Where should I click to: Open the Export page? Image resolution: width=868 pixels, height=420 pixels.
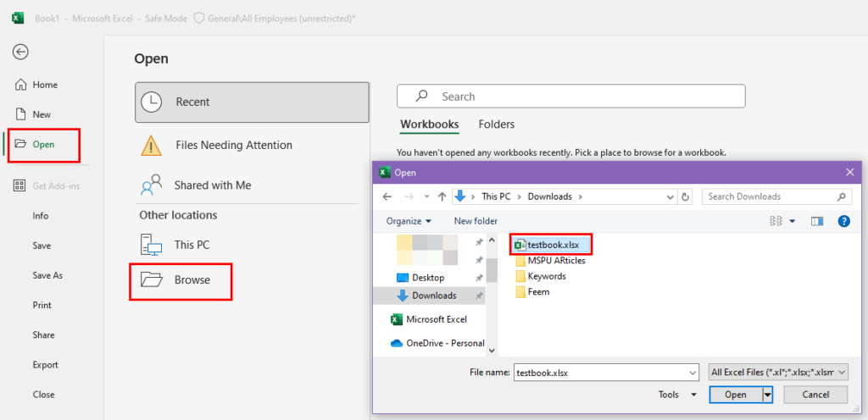pyautogui.click(x=46, y=365)
